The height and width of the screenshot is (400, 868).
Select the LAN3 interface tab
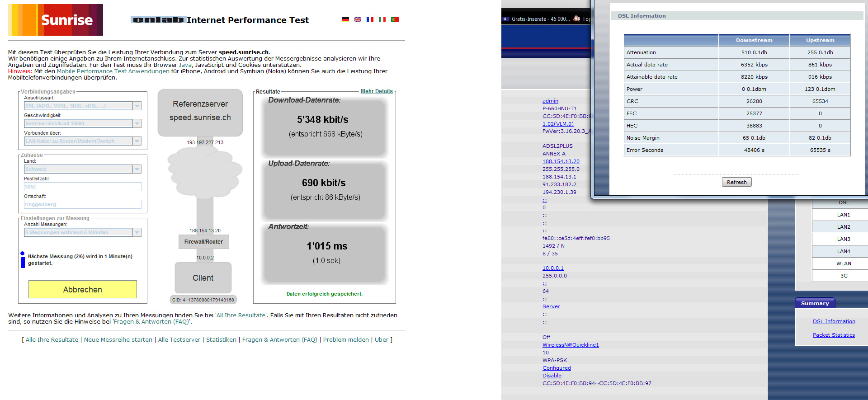pos(840,239)
